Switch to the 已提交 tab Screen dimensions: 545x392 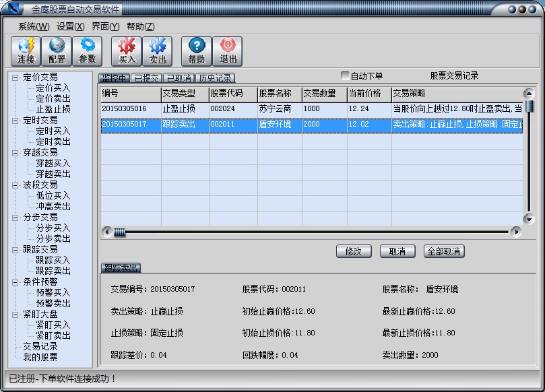point(146,78)
